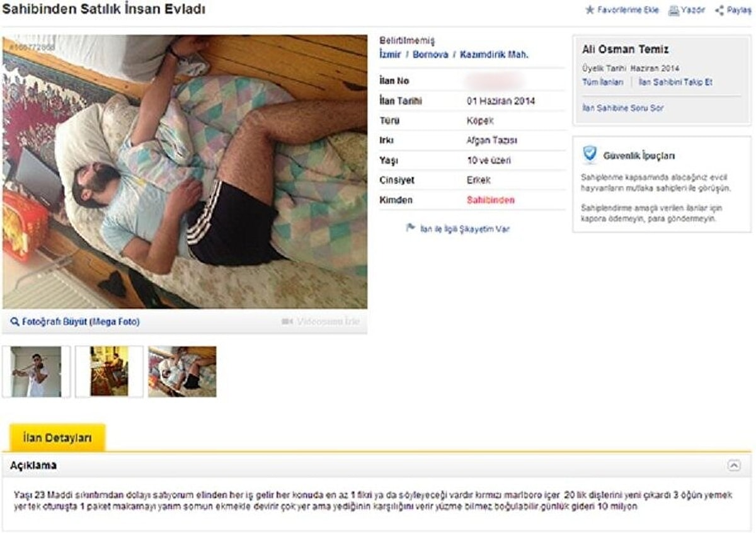The image size is (756, 533).
Task: Click İlan Sahibine Soru Sor
Action: coord(622,108)
